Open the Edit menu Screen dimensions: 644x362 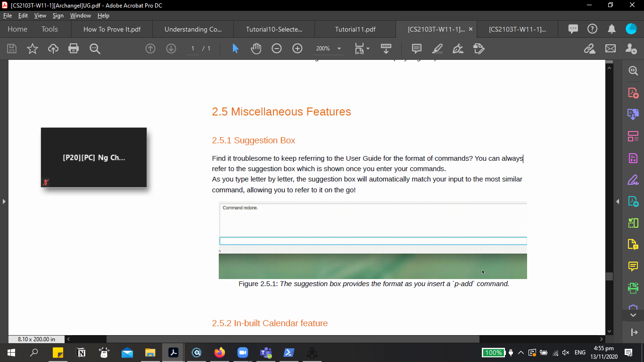click(x=23, y=16)
